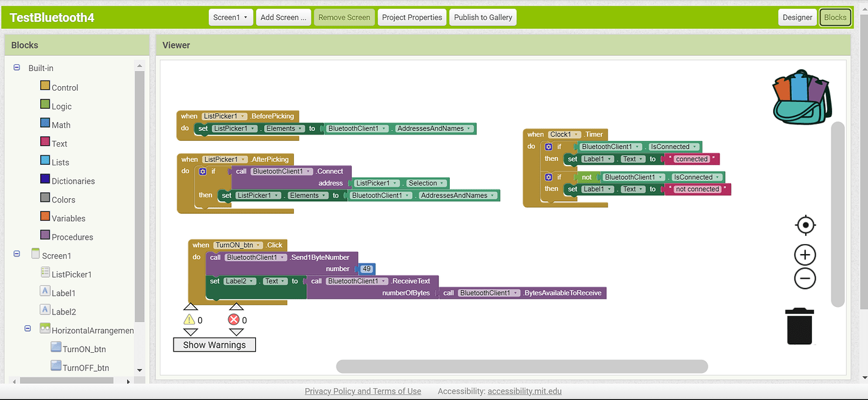Select the Control blocks drawer
This screenshot has width=868, height=400.
pyautogui.click(x=65, y=87)
